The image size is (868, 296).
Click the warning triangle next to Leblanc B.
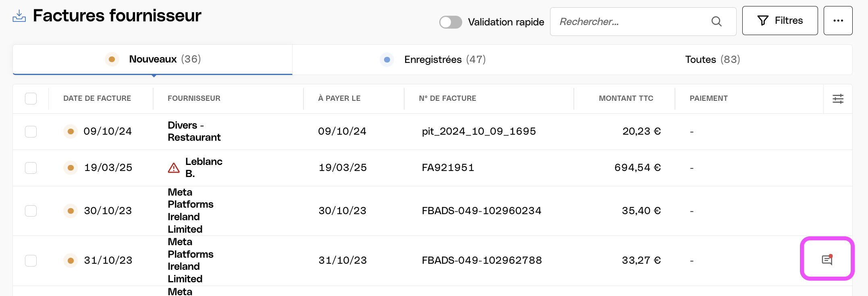(x=174, y=168)
